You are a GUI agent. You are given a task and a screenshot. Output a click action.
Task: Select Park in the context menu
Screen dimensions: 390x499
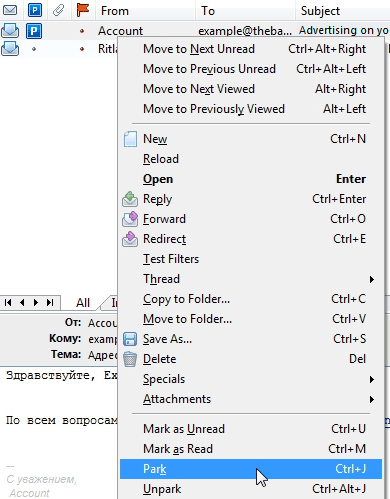251,469
